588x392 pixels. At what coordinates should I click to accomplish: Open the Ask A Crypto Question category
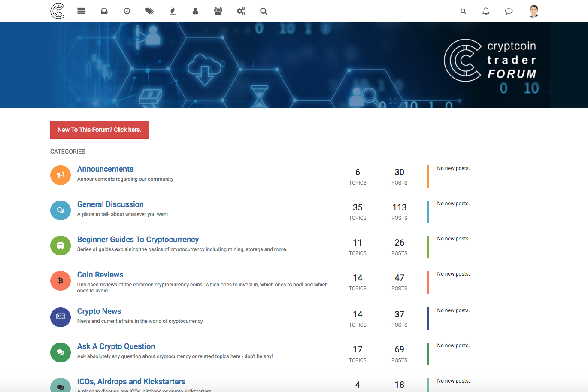tap(116, 346)
